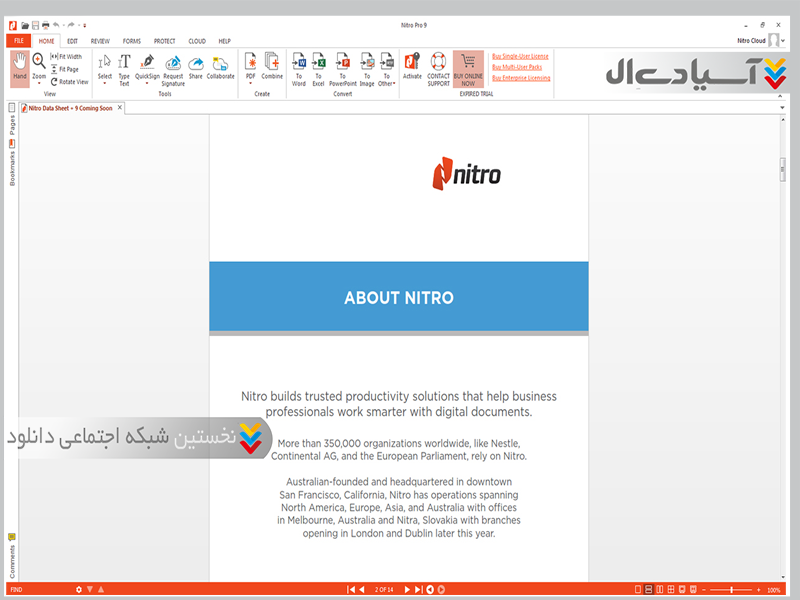Show the Comments side panel
Viewport: 800px width, 600px height.
(x=12, y=559)
